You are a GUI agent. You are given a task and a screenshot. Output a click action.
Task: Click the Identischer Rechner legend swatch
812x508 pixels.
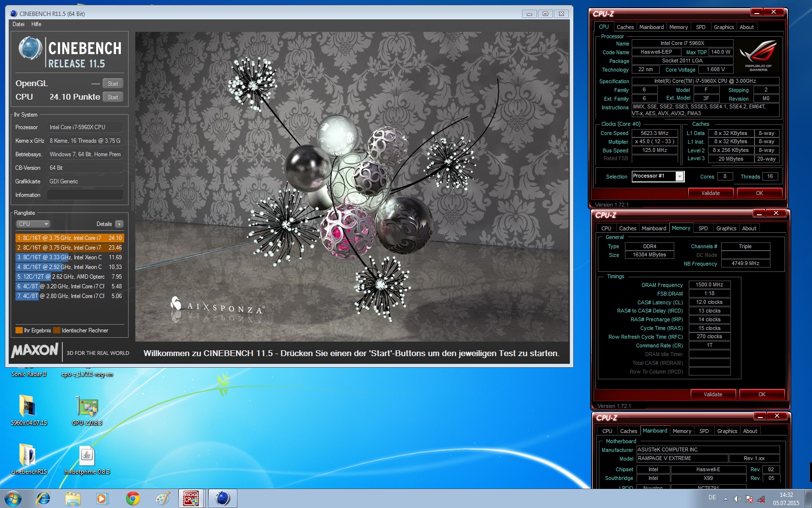pyautogui.click(x=57, y=330)
